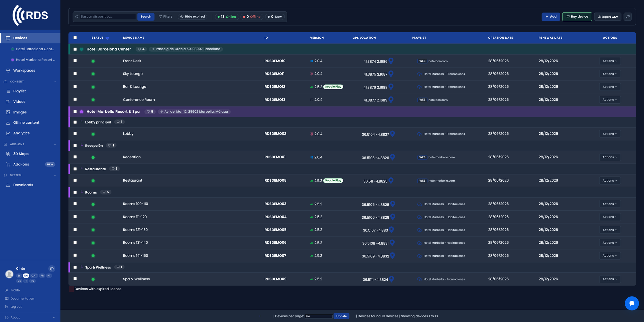Click the Devices per page input
644x322 pixels.
[318, 316]
